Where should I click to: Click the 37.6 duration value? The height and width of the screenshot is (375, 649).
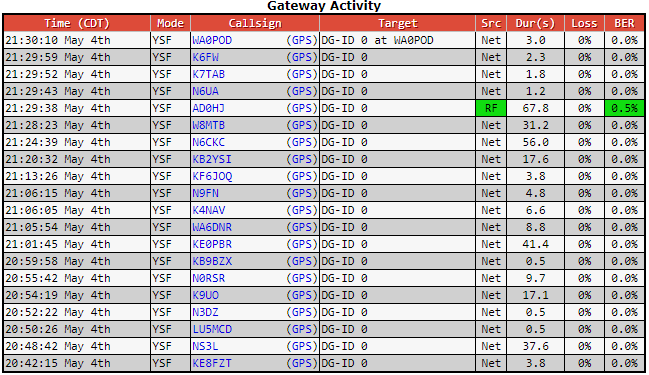pyautogui.click(x=535, y=346)
